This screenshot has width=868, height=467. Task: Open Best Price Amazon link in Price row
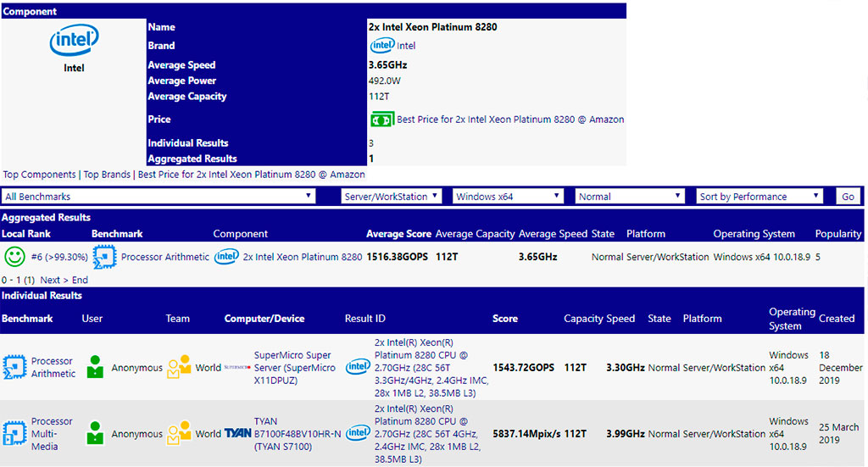coord(510,119)
